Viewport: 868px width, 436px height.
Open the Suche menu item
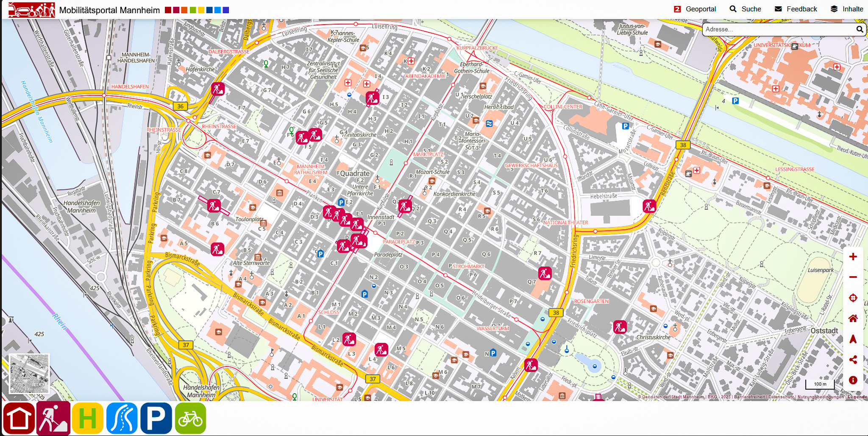coord(745,9)
